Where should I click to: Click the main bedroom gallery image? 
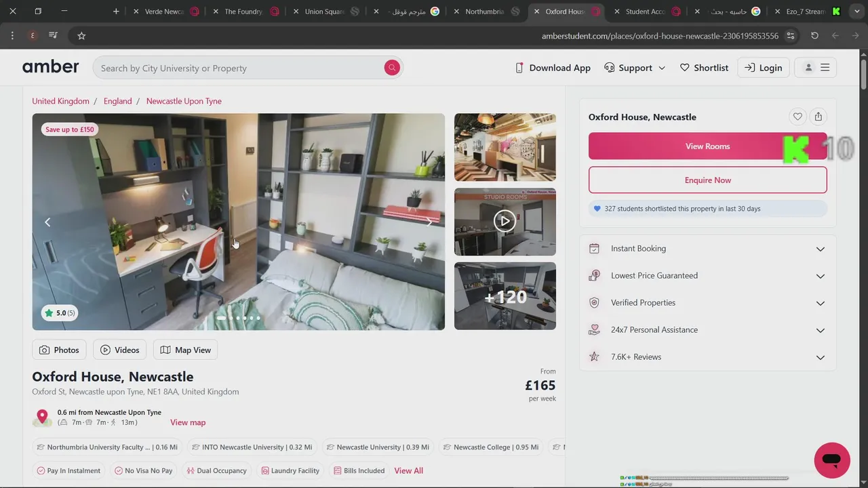point(238,222)
